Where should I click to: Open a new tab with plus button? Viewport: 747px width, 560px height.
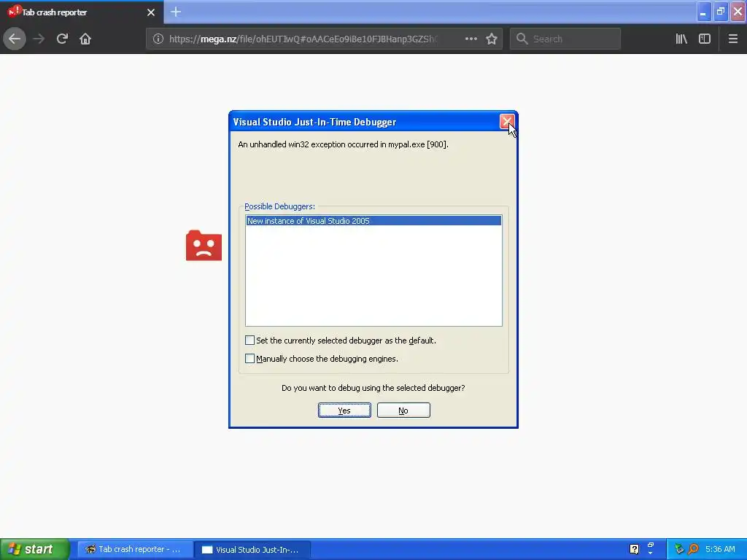(x=176, y=12)
